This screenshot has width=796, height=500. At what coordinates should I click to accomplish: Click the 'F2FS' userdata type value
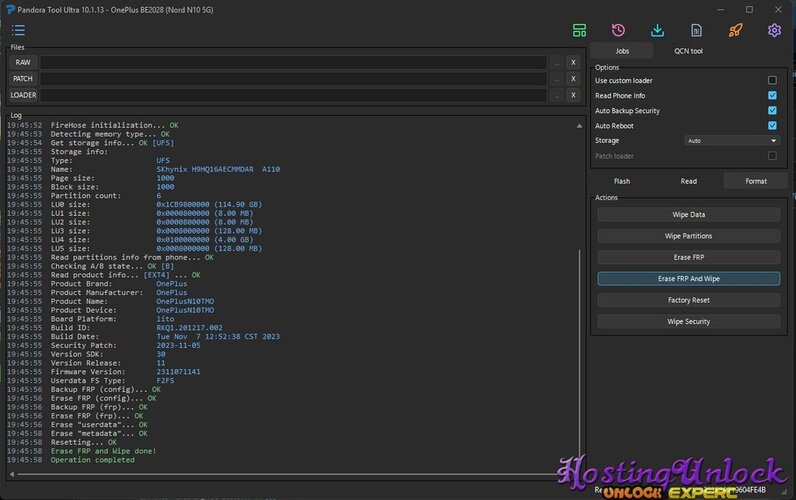click(165, 381)
